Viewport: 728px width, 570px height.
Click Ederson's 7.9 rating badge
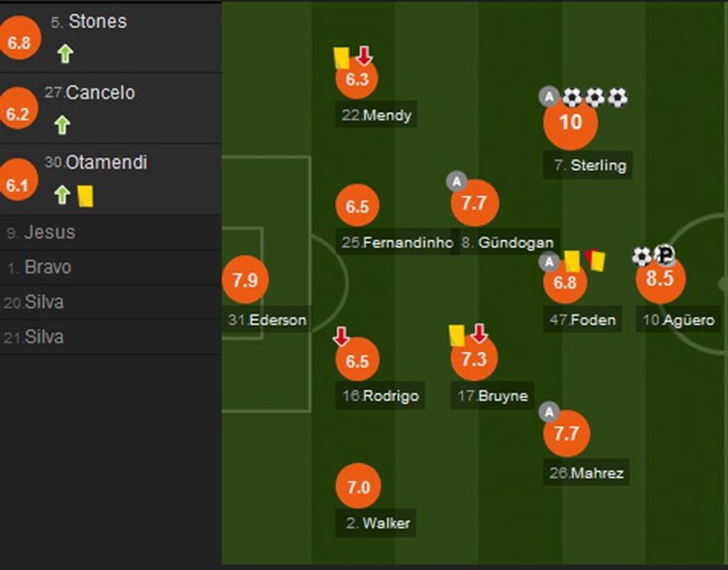(244, 279)
